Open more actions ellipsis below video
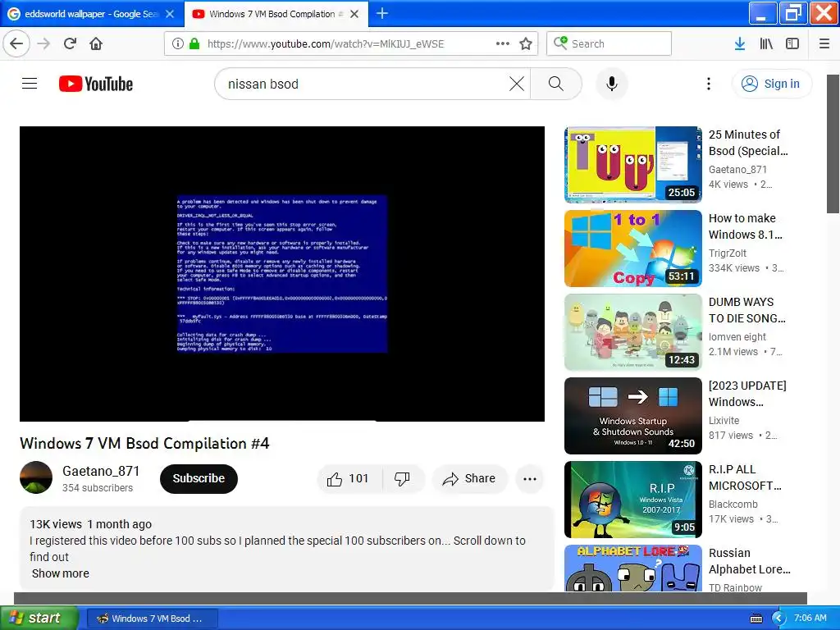 530,479
